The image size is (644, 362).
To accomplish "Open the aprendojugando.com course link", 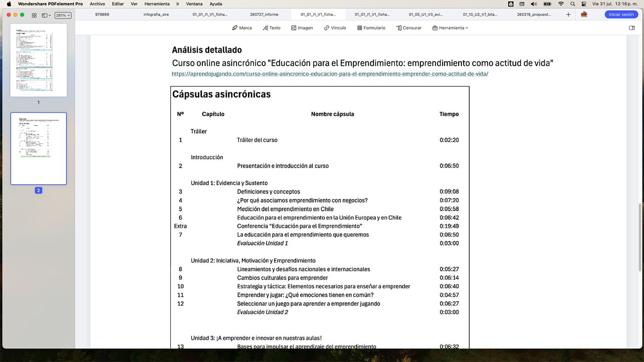I will 330,74.
